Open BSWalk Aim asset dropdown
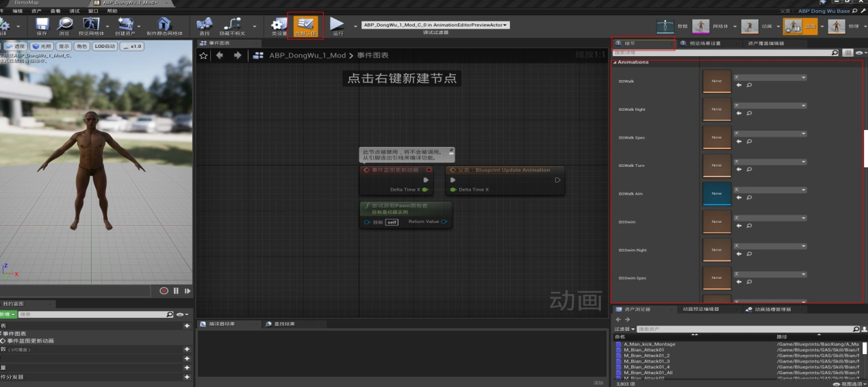This screenshot has height=387, width=868. pyautogui.click(x=770, y=190)
